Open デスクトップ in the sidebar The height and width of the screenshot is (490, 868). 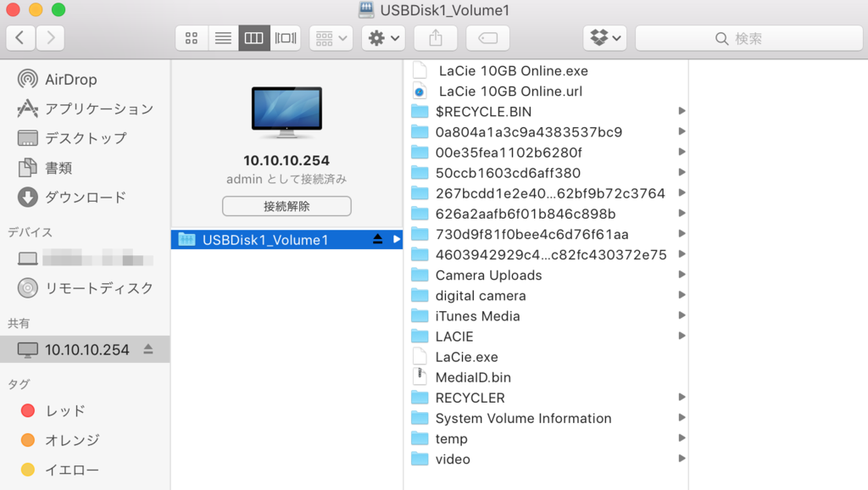coord(85,138)
